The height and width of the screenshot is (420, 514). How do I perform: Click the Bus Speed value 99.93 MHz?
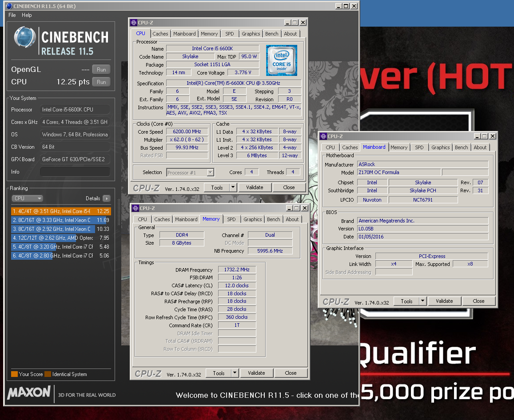click(x=187, y=147)
